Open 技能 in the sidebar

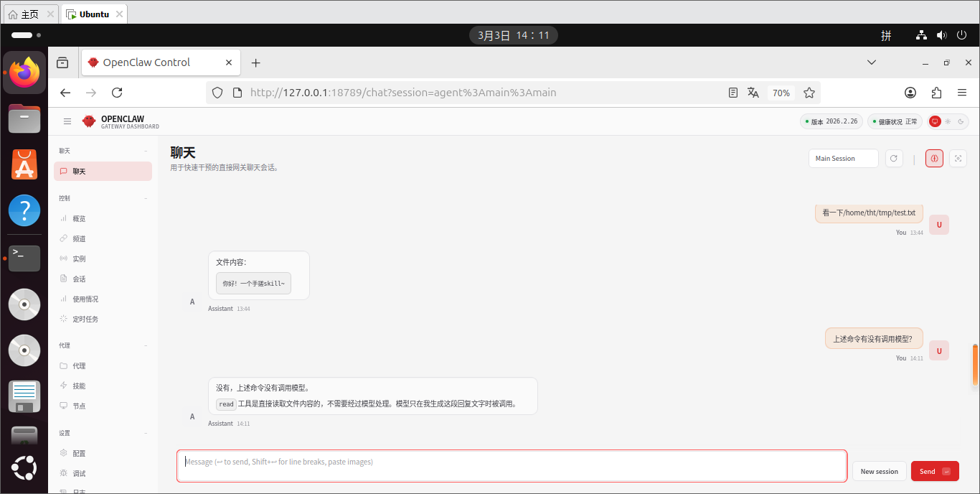pyautogui.click(x=79, y=386)
